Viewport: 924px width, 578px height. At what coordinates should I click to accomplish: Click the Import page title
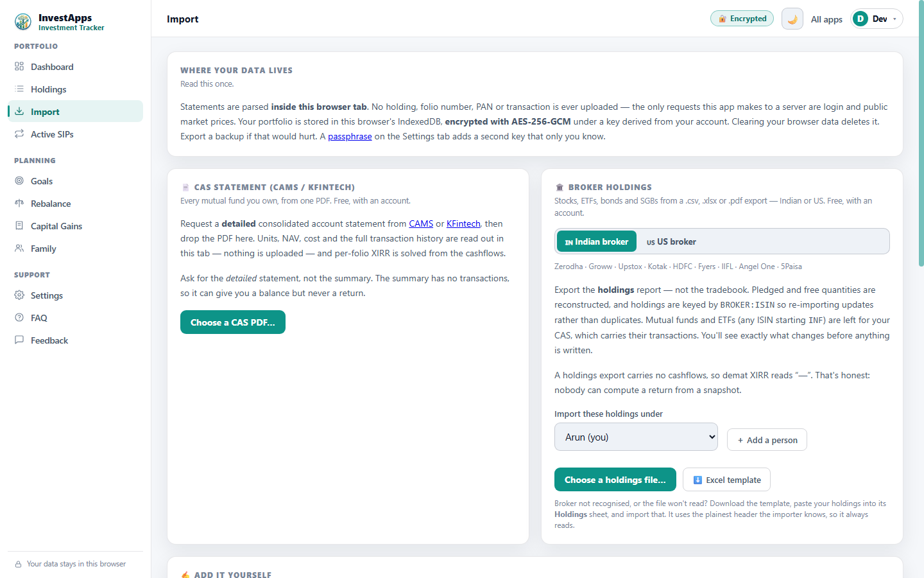(182, 19)
